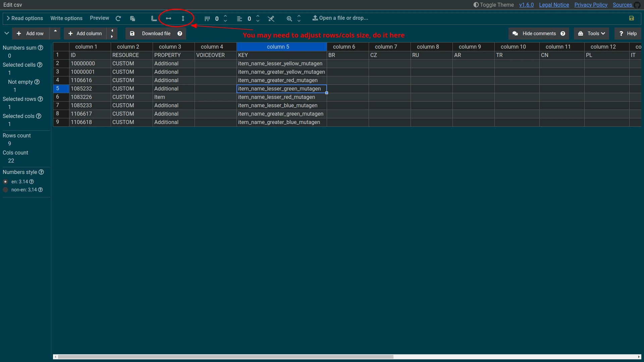Click Add column left arrow
The image size is (644, 362).
point(112,31)
